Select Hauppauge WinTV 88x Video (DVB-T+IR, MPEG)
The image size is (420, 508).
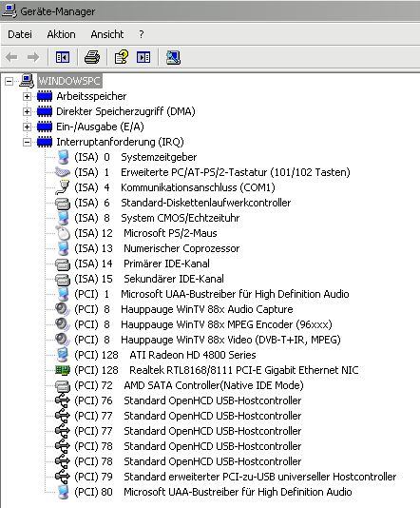coord(208,340)
